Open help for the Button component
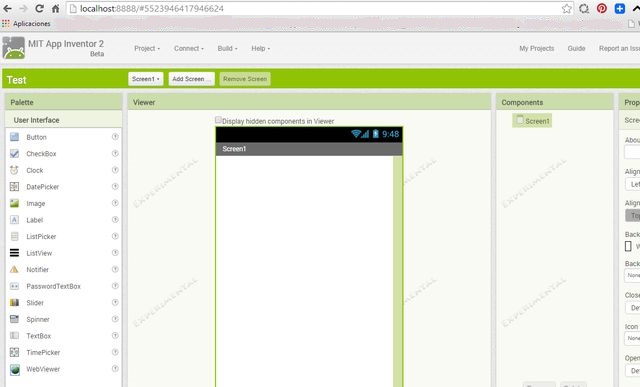The width and height of the screenshot is (640, 387). coord(115,137)
